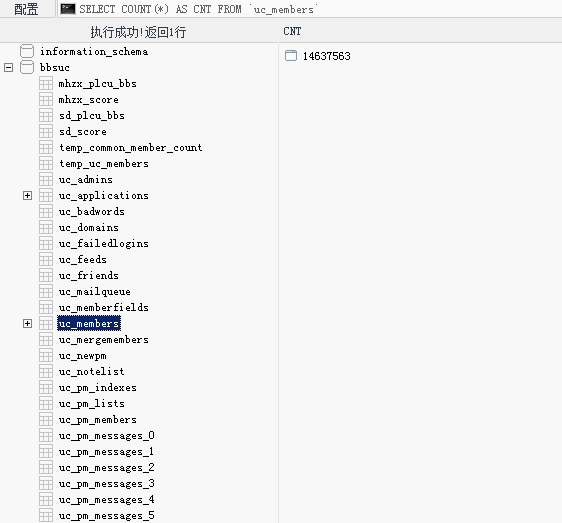Click the SQL query input field
This screenshot has width=562, height=523.
tap(310, 9)
